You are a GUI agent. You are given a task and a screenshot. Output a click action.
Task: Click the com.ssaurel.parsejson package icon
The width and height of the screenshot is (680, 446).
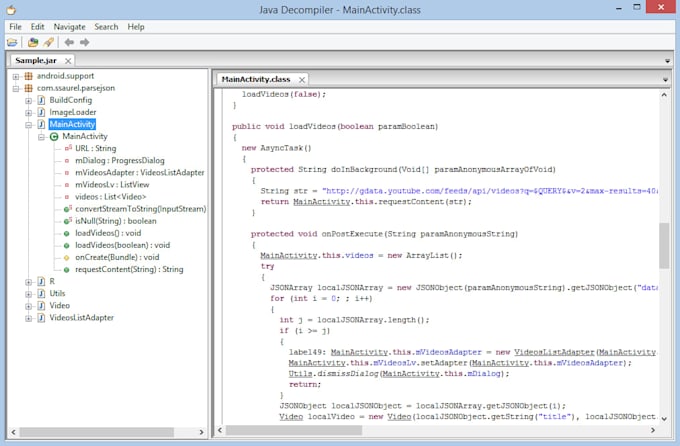[29, 88]
